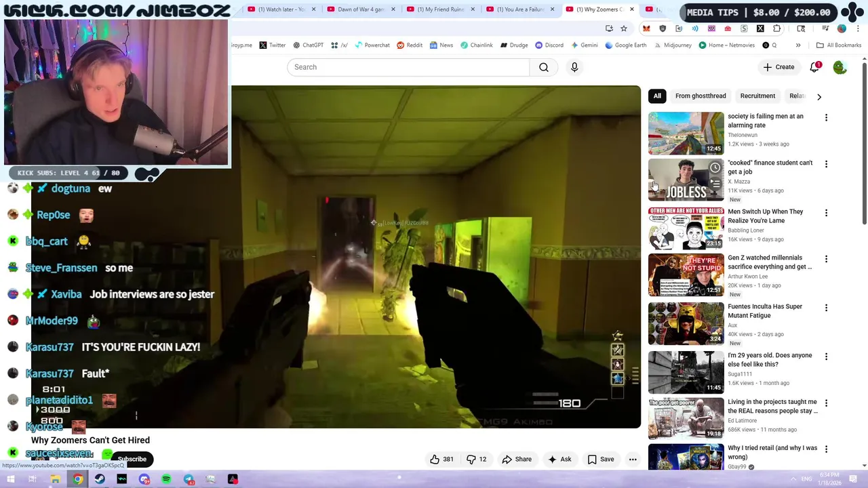
Task: Open the shield extension icon
Action: coord(663,28)
